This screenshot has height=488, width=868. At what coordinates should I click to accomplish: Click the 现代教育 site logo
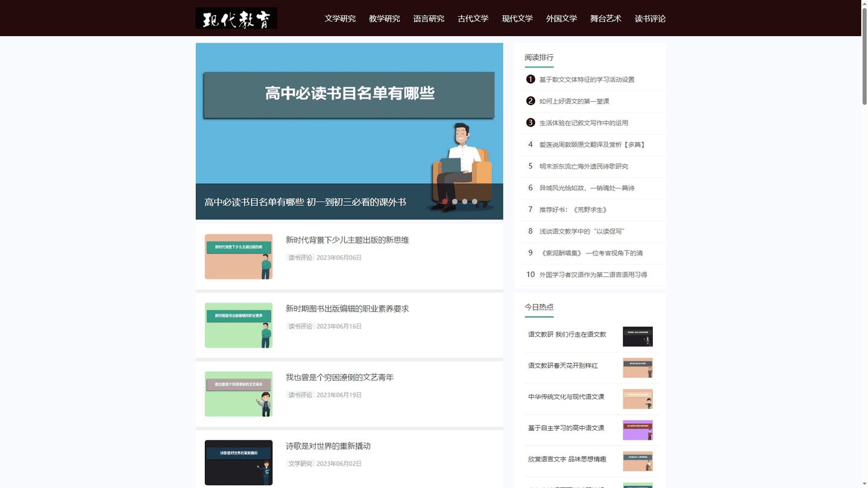(236, 18)
